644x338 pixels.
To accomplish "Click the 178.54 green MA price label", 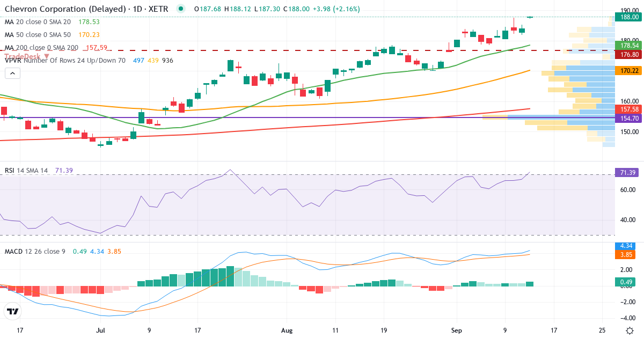I will click(628, 47).
